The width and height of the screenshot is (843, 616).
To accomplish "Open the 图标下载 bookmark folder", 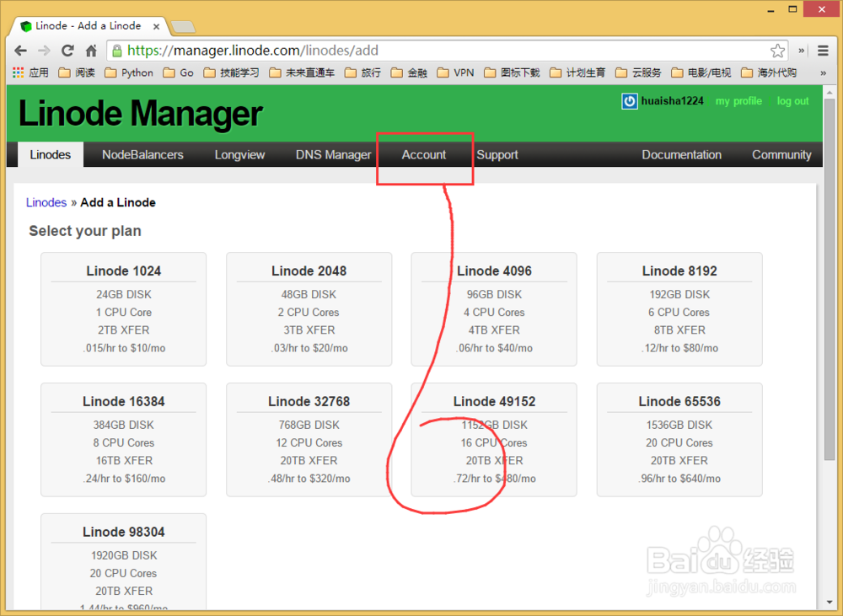I will [x=513, y=72].
